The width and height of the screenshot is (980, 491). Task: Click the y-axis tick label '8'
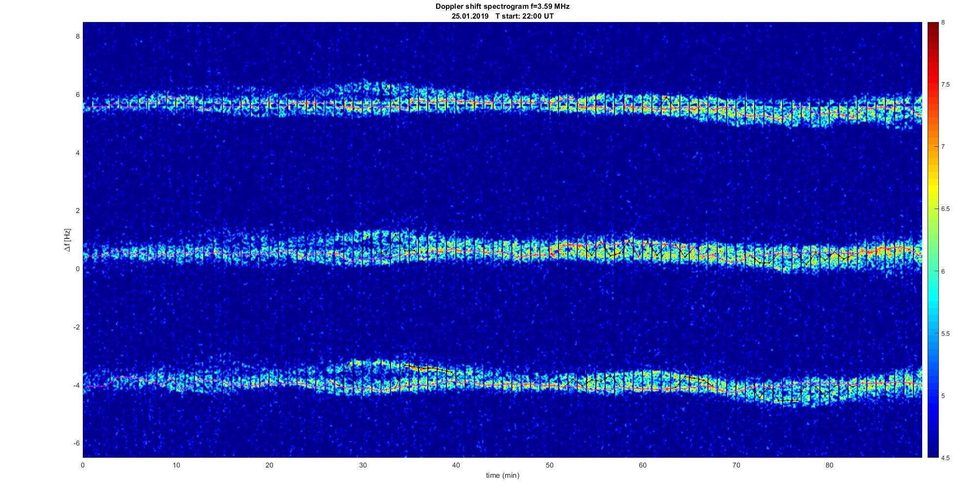tap(77, 37)
